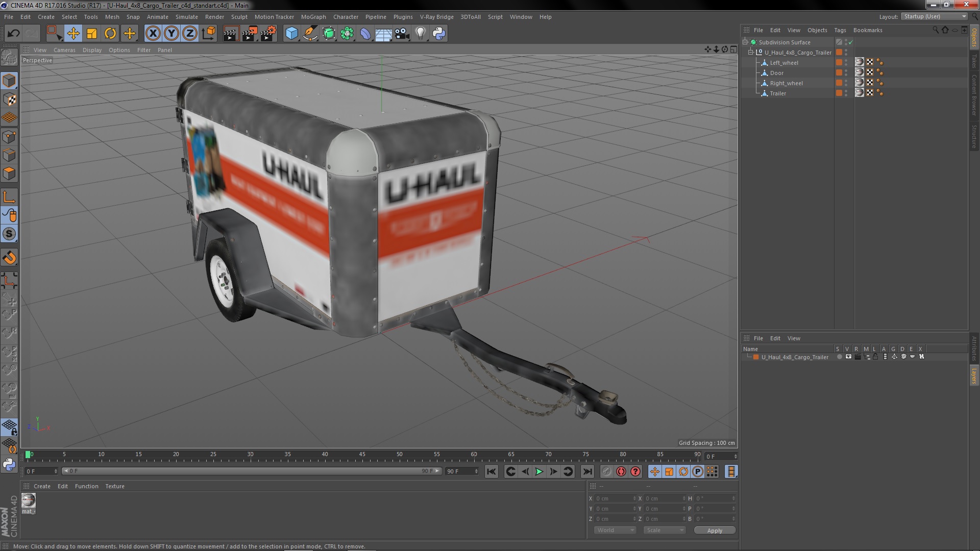Screen dimensions: 980x551
Task: Go to end of animation
Action: pyautogui.click(x=587, y=472)
